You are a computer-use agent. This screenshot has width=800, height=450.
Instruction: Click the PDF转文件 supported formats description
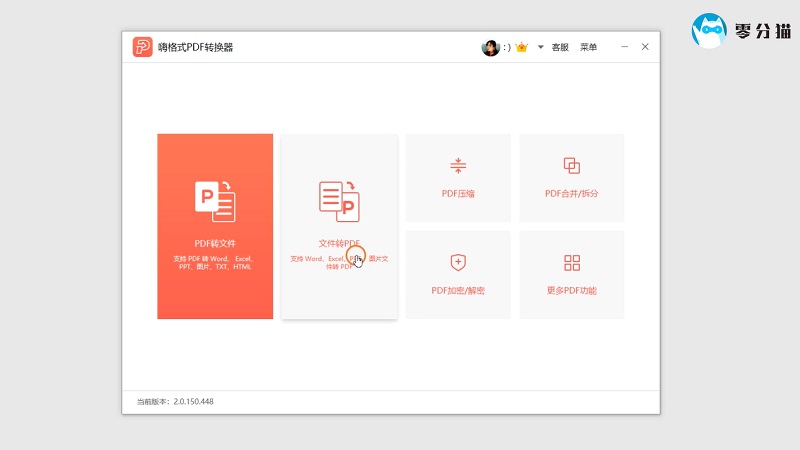click(215, 263)
